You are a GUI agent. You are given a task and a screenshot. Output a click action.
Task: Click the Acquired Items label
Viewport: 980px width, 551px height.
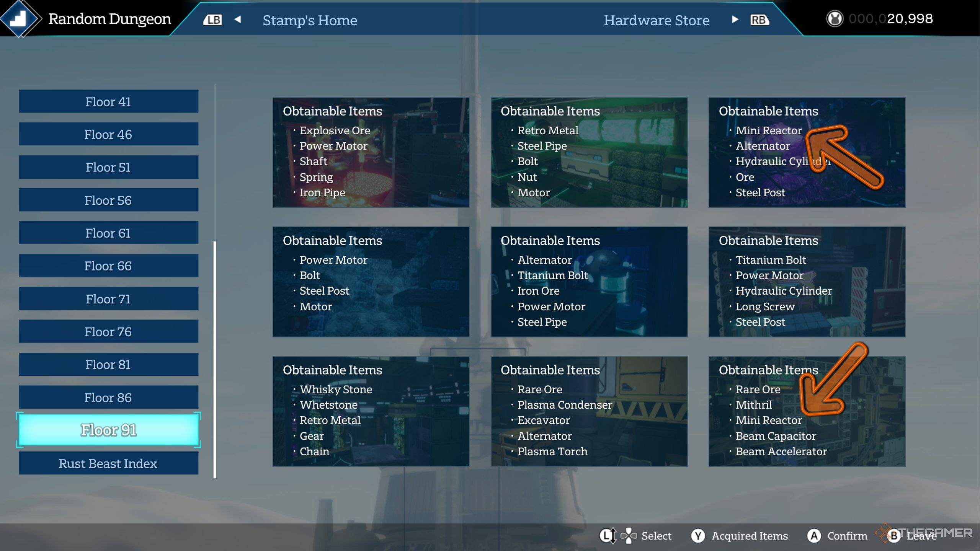750,536
